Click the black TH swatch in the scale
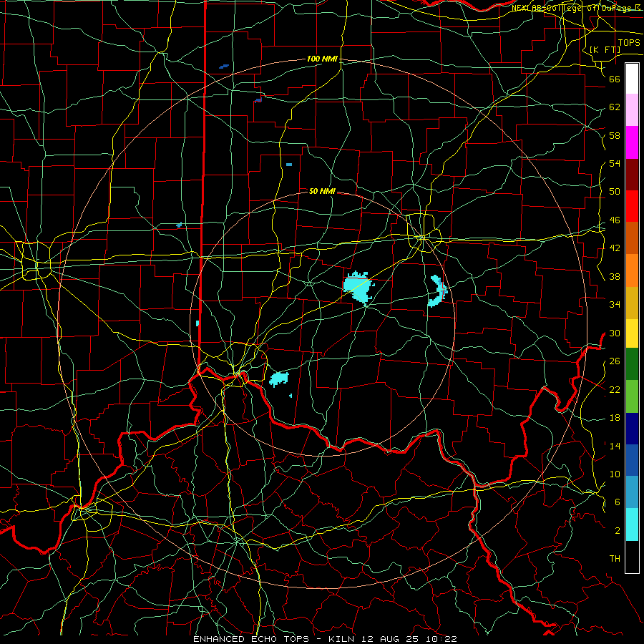 (x=632, y=557)
